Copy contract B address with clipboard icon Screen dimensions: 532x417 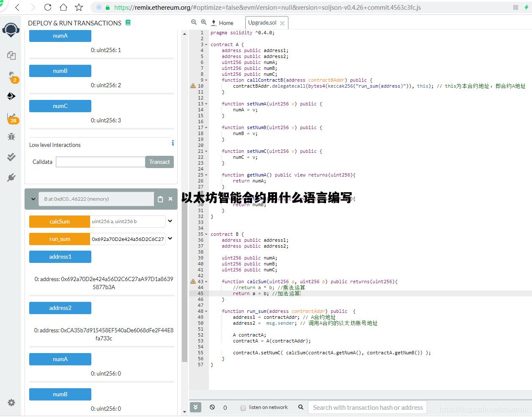click(x=160, y=199)
